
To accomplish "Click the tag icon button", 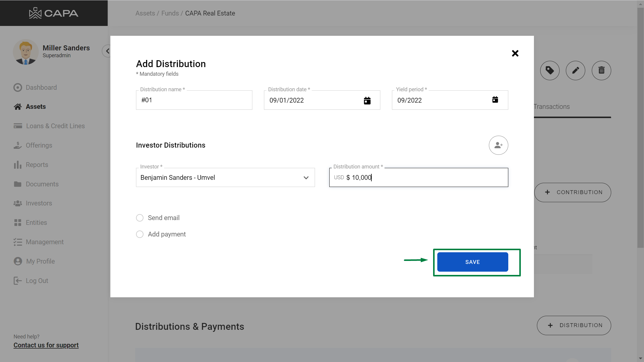I will (549, 70).
